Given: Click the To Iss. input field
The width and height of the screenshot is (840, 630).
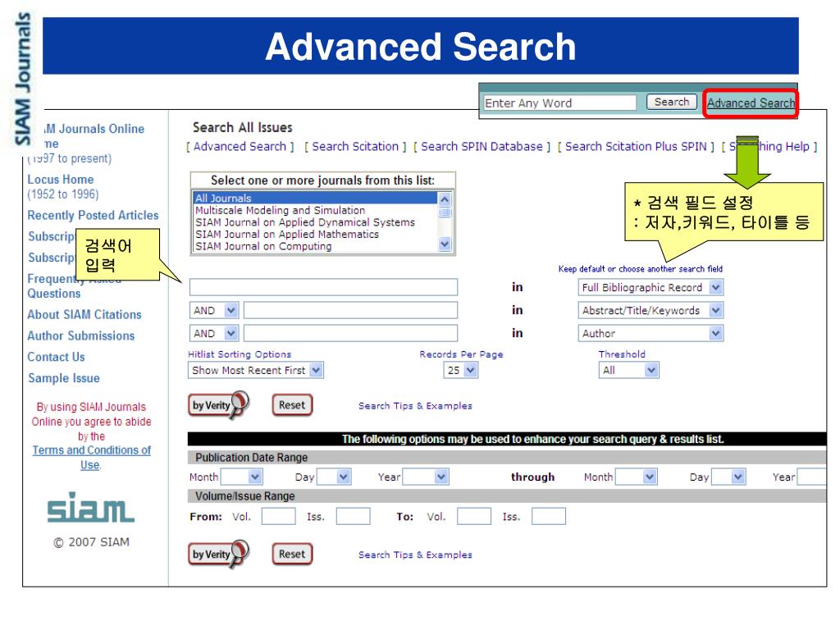Looking at the screenshot, I should click(549, 517).
